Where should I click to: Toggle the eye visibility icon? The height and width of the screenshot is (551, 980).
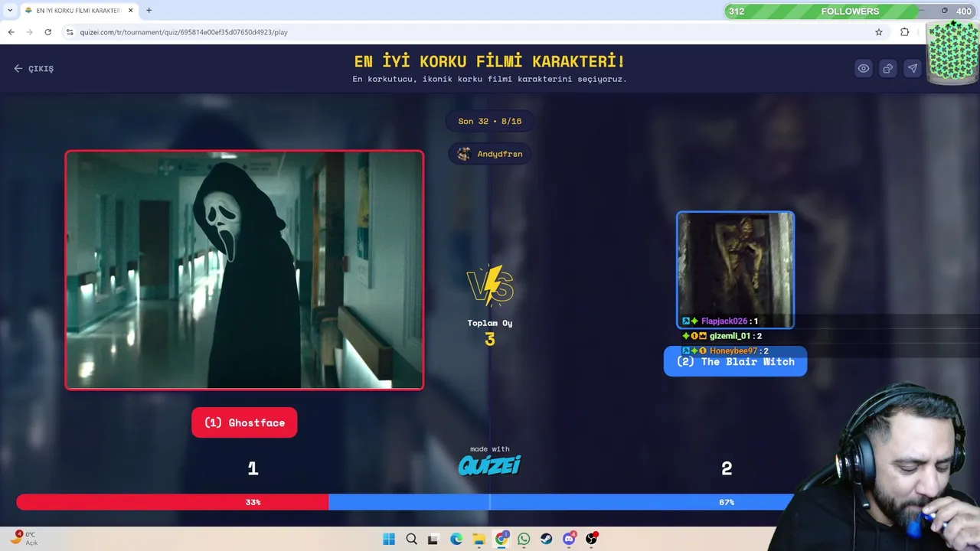click(x=864, y=68)
